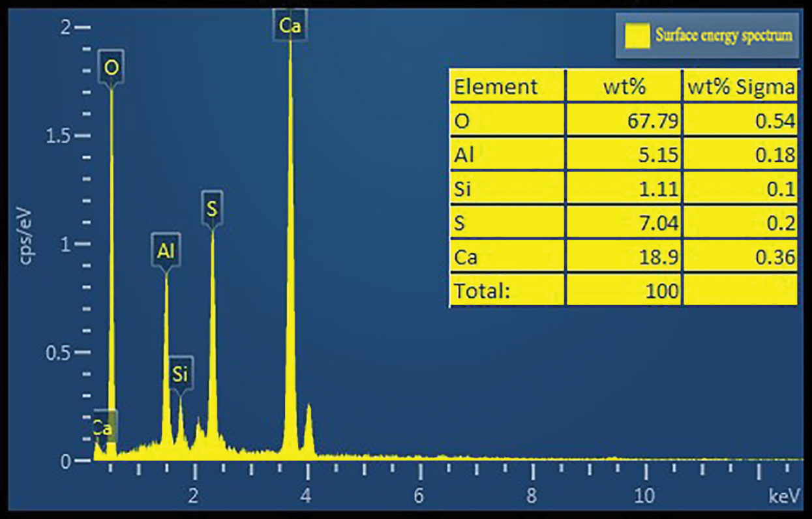Screen dimensions: 812x519
Task: Click the Surface energy spectrum legend text
Action: click(724, 35)
